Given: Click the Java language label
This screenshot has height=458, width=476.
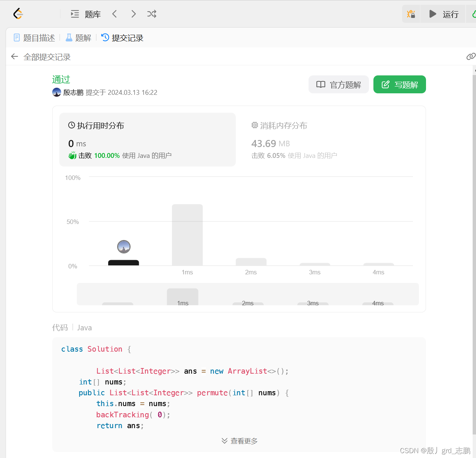Looking at the screenshot, I should [x=85, y=328].
